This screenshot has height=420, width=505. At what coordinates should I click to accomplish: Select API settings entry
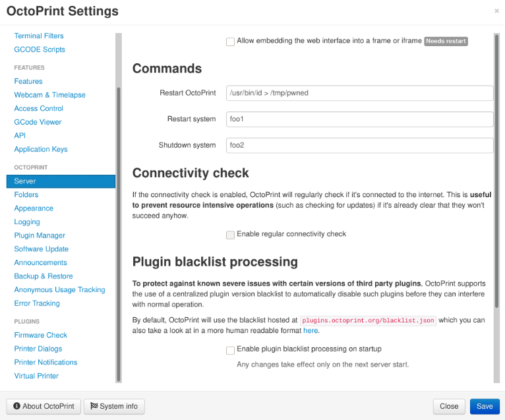coord(20,135)
